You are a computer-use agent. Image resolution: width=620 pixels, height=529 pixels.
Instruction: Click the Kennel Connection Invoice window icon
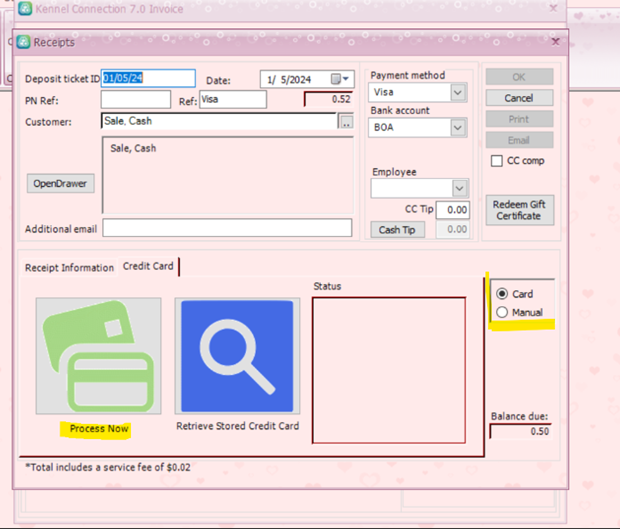[25, 8]
